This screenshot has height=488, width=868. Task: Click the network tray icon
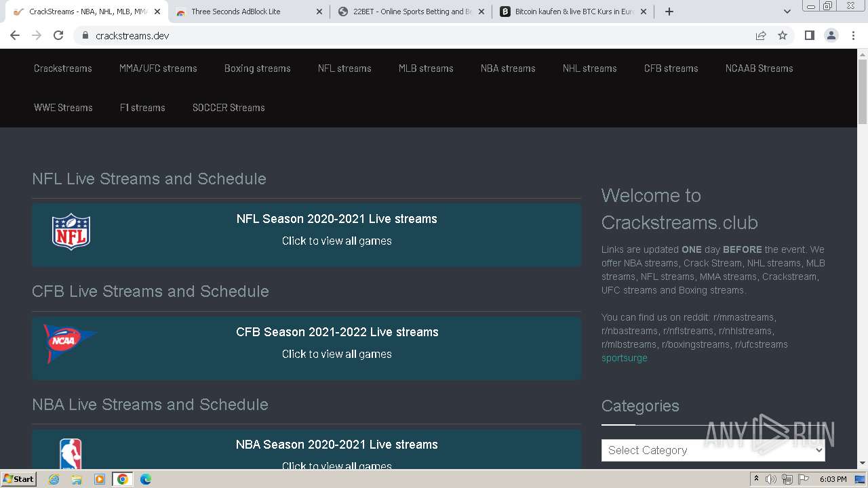coord(787,479)
